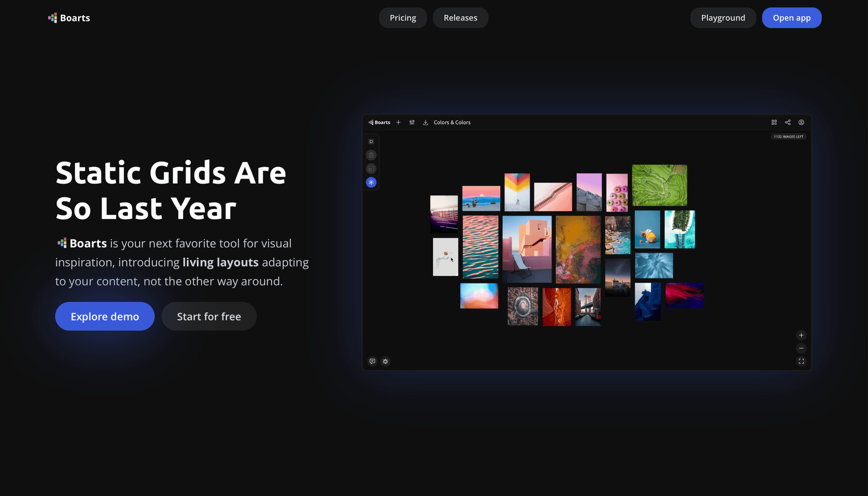Viewport: 868px width, 496px height.
Task: Click the blue pinwheel layout icon in sidebar
Action: pyautogui.click(x=371, y=182)
